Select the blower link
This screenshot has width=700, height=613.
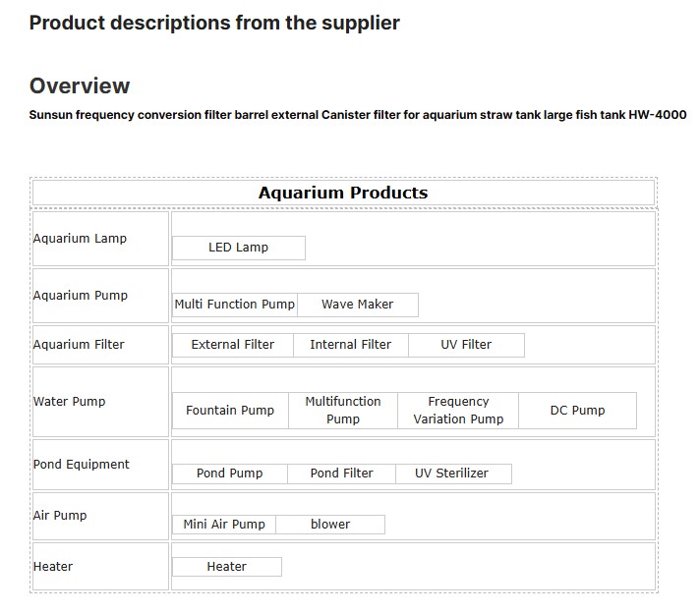pos(330,525)
